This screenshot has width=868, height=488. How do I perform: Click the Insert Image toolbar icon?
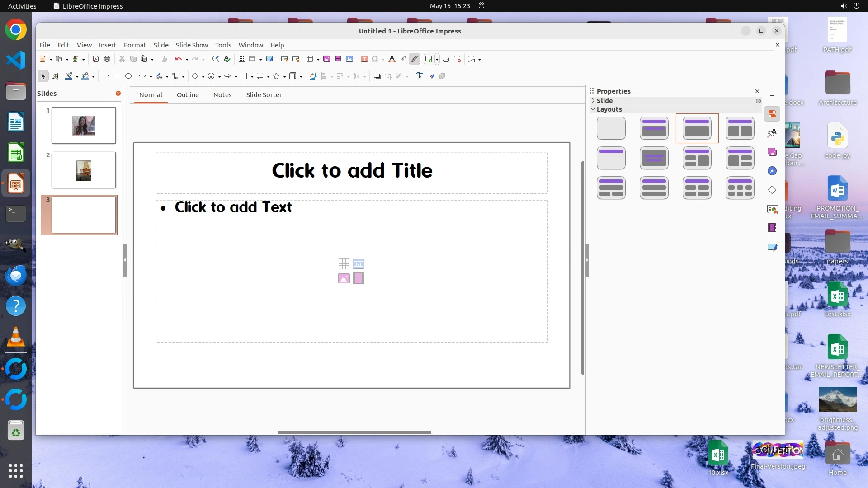pos(326,59)
